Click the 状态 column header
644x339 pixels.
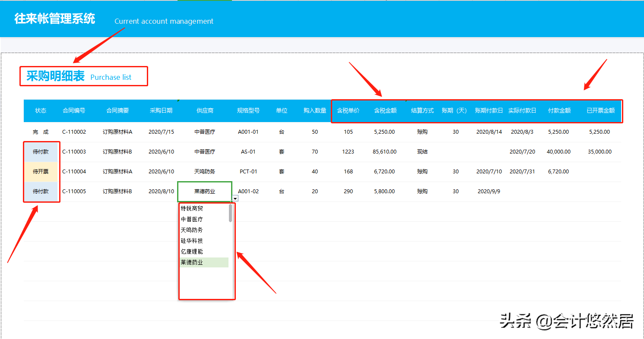click(x=41, y=110)
